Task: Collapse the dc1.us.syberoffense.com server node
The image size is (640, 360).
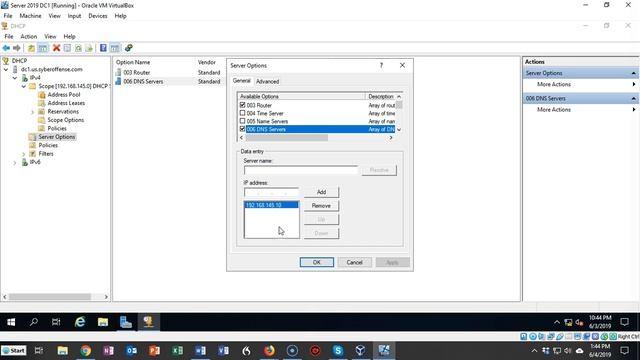Action: tap(6, 69)
